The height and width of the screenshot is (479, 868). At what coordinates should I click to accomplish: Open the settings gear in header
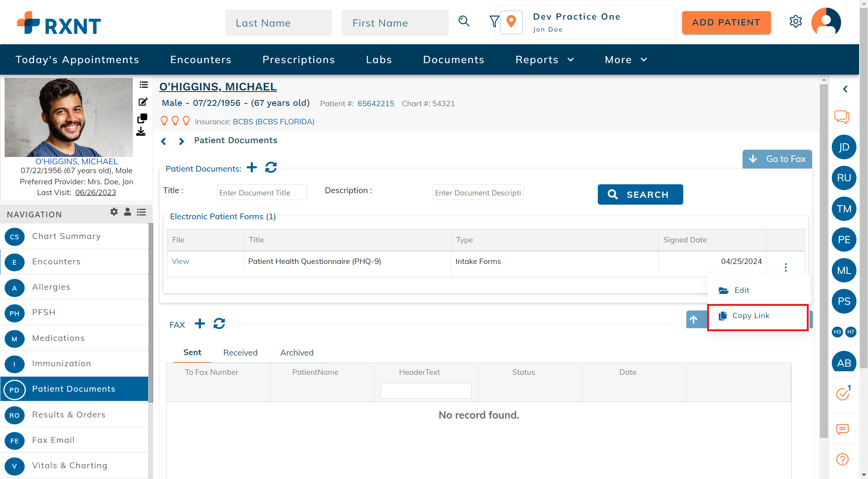point(796,22)
